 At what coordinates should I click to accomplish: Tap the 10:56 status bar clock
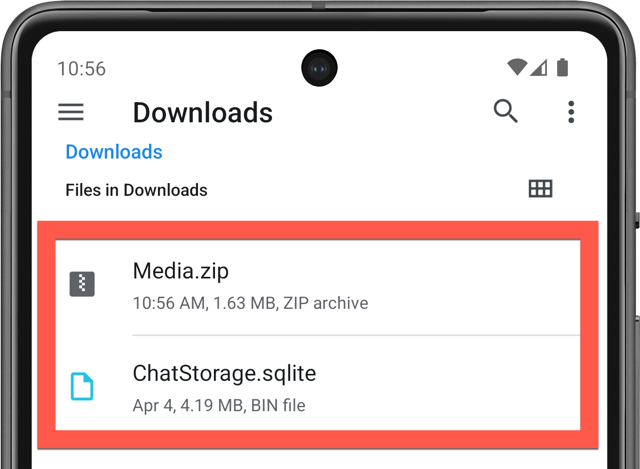click(81, 69)
